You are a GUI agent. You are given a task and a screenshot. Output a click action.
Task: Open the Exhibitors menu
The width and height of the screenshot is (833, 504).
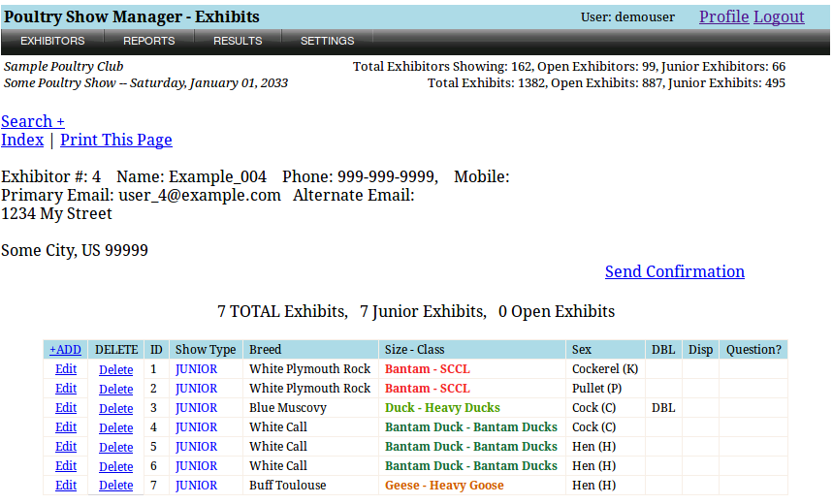click(x=52, y=41)
